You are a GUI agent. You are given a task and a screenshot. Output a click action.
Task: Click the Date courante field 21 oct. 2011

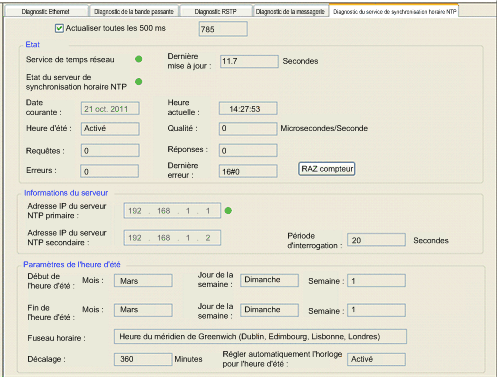coord(110,109)
